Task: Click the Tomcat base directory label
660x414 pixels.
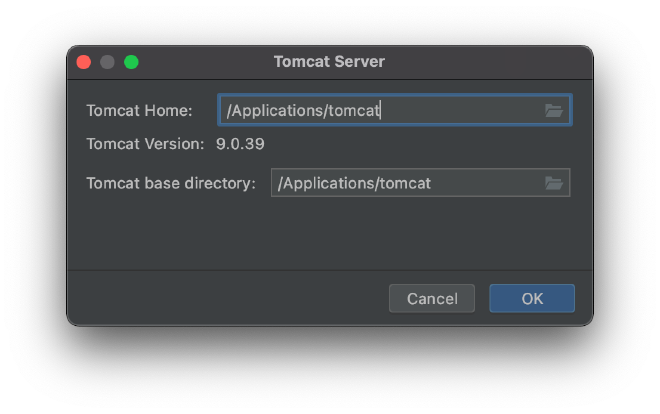Action: click(171, 183)
